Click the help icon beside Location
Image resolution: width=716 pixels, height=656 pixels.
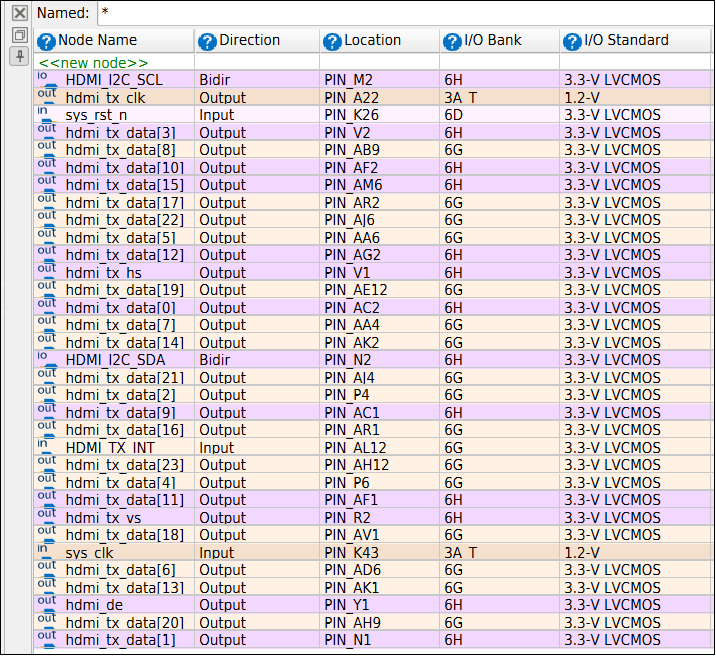332,42
